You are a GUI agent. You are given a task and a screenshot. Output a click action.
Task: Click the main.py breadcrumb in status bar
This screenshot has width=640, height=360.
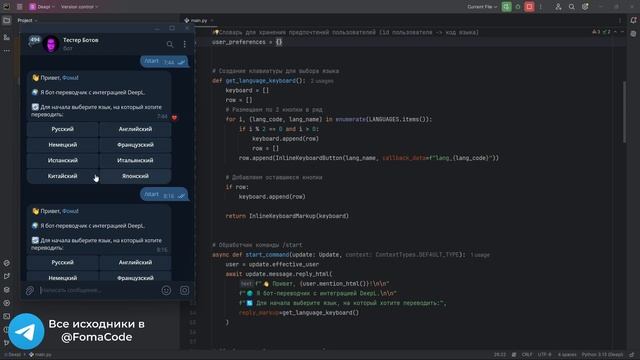tap(40, 355)
